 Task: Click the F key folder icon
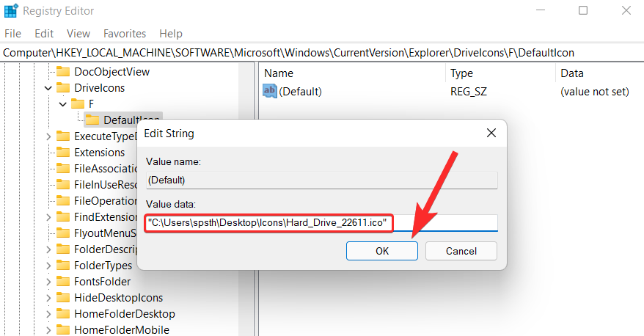[x=78, y=104]
